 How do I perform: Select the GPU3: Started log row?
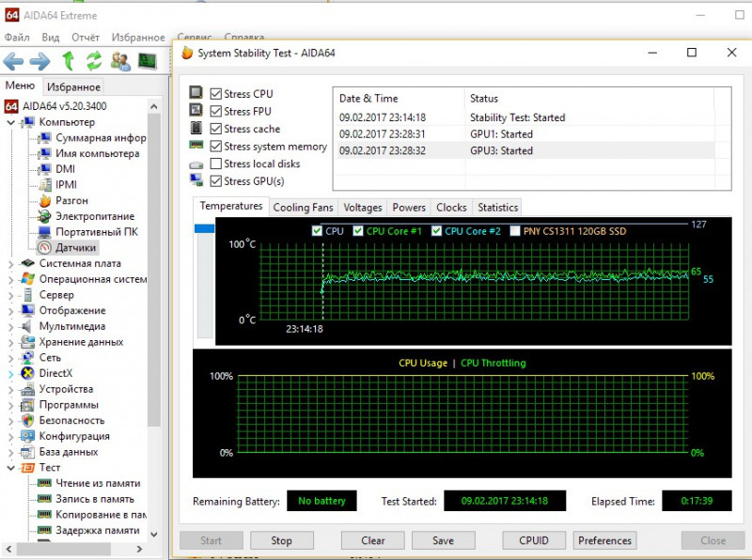click(525, 150)
